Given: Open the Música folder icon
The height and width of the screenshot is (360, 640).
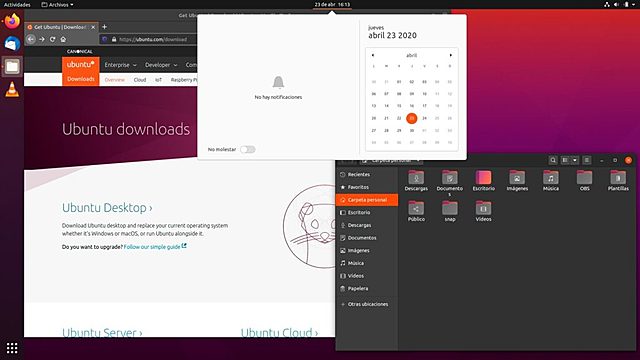Looking at the screenshot, I should (x=551, y=181).
